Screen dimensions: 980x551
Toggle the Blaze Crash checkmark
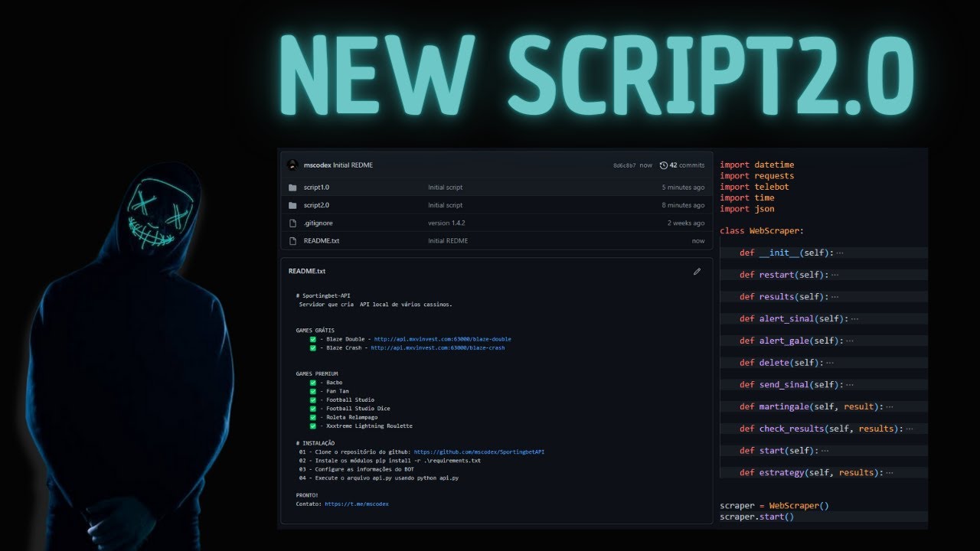click(313, 347)
